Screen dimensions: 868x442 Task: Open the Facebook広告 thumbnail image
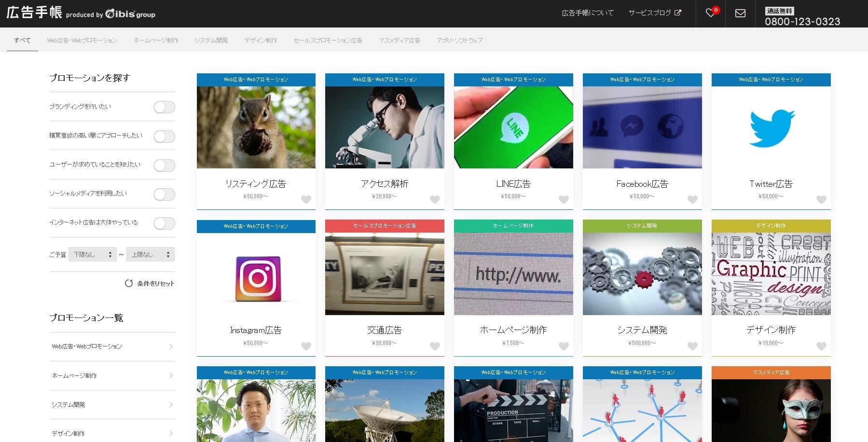642,127
